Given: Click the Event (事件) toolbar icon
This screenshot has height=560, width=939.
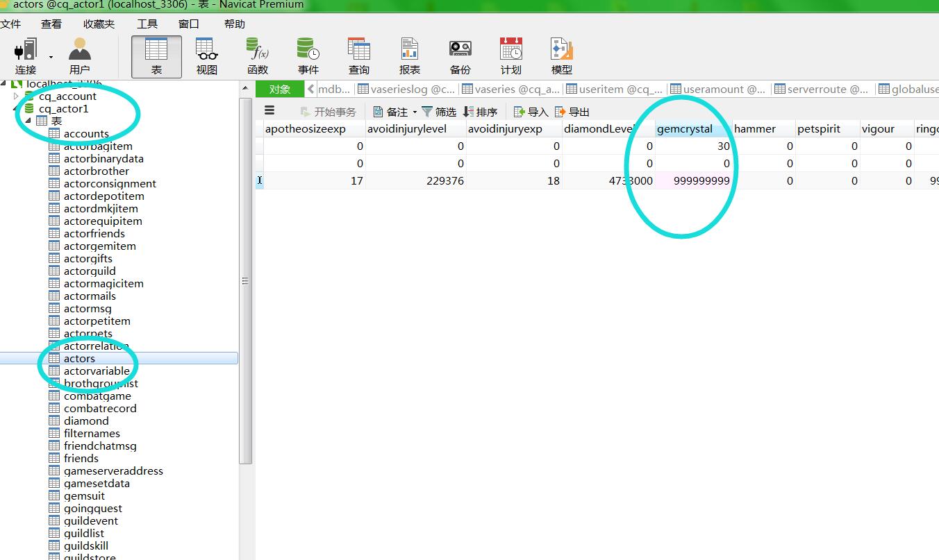Looking at the screenshot, I should coord(308,51).
